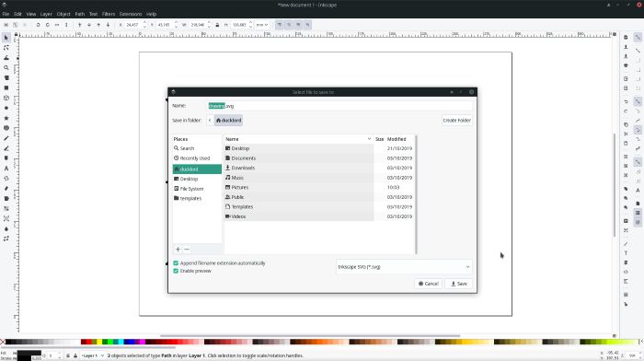This screenshot has height=361, width=644.
Task: Click Undo icon in commands bar
Action: pyautogui.click(x=626, y=101)
